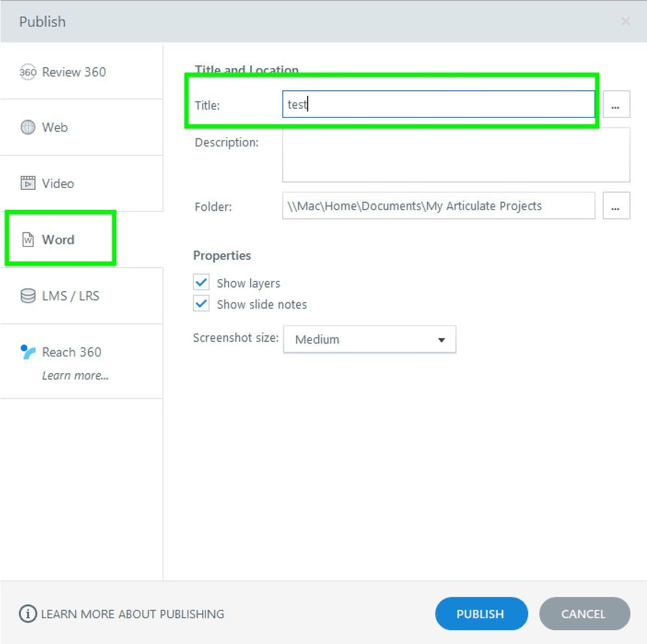Click the Medium dropdown arrow
Screen dimensions: 647x644
[x=441, y=339]
